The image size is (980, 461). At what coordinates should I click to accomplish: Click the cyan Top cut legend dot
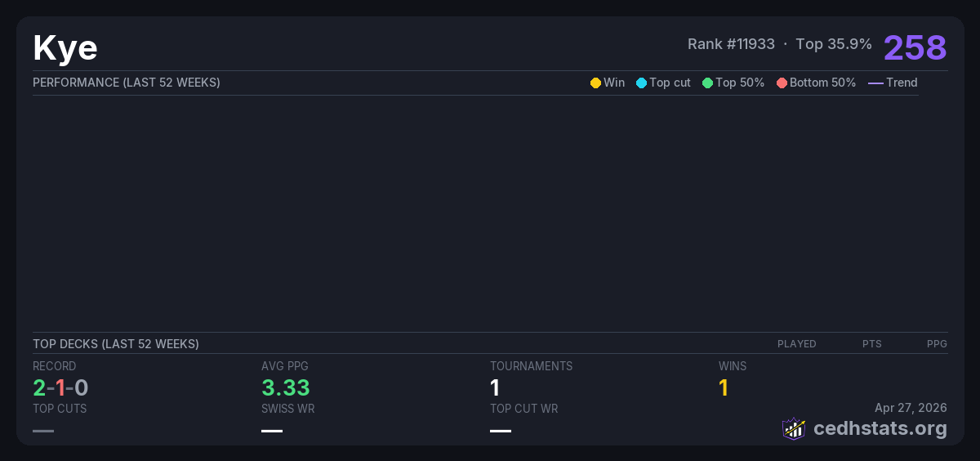(x=641, y=83)
